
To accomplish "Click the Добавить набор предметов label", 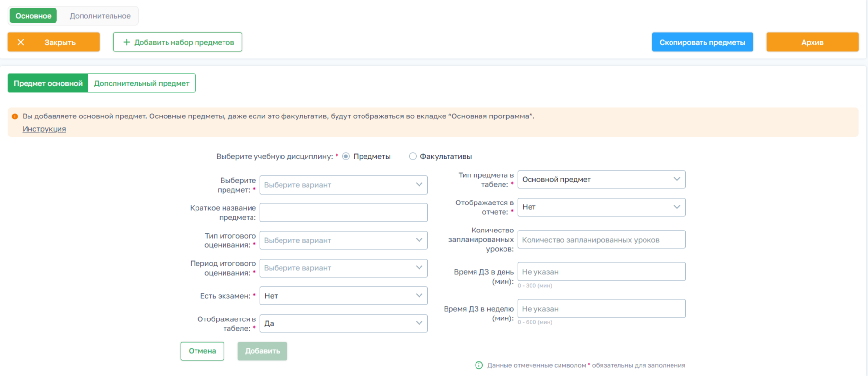I will [184, 42].
